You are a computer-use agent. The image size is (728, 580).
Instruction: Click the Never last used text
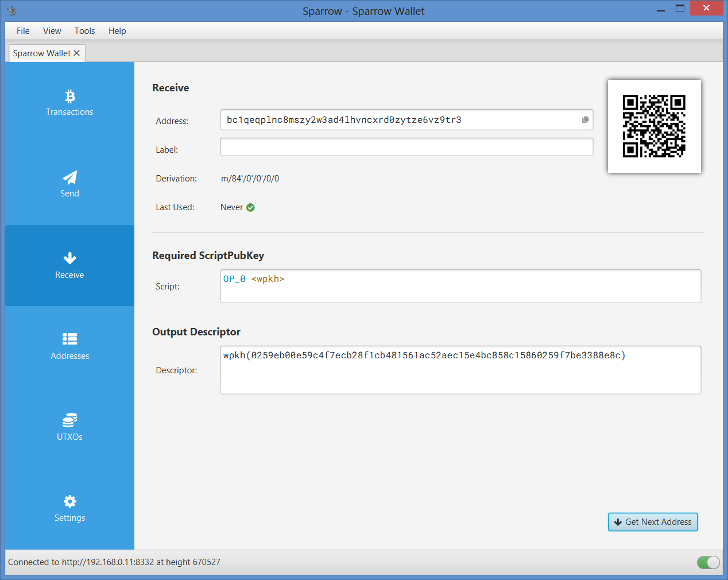click(231, 207)
